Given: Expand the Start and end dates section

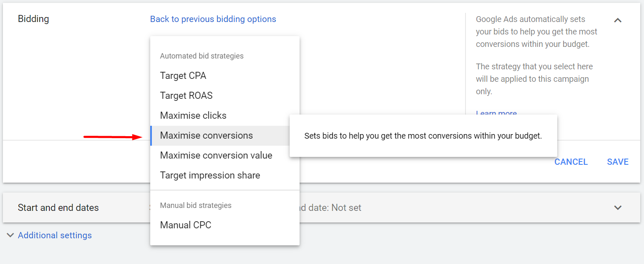Looking at the screenshot, I should 617,208.
